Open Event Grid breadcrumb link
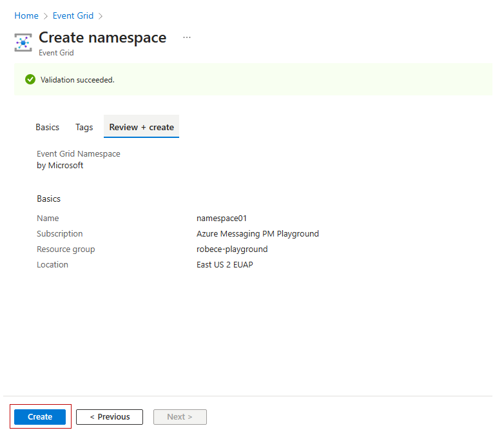 pyautogui.click(x=73, y=15)
